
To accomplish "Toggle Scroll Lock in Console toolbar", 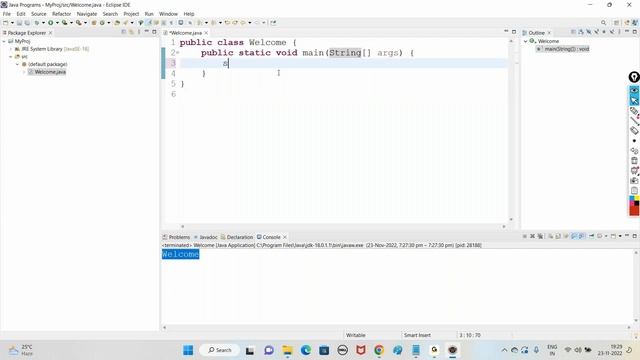I will click(558, 236).
